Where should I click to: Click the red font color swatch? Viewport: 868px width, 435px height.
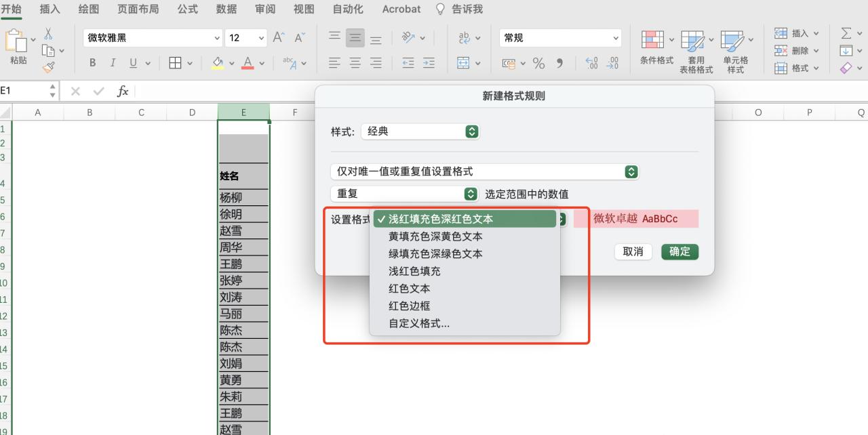[248, 63]
